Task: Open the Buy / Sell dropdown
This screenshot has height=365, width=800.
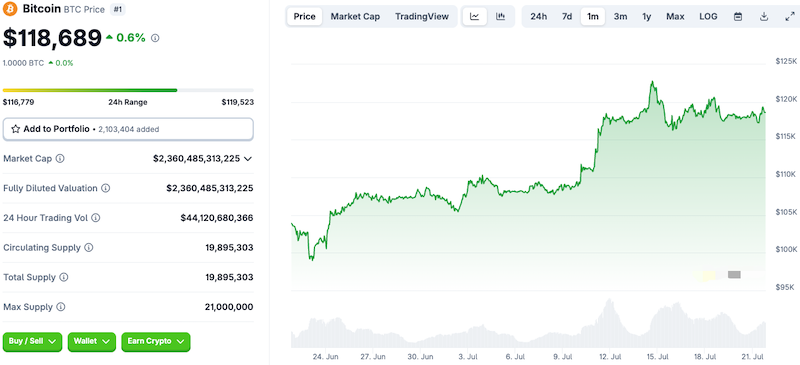Action: point(33,342)
